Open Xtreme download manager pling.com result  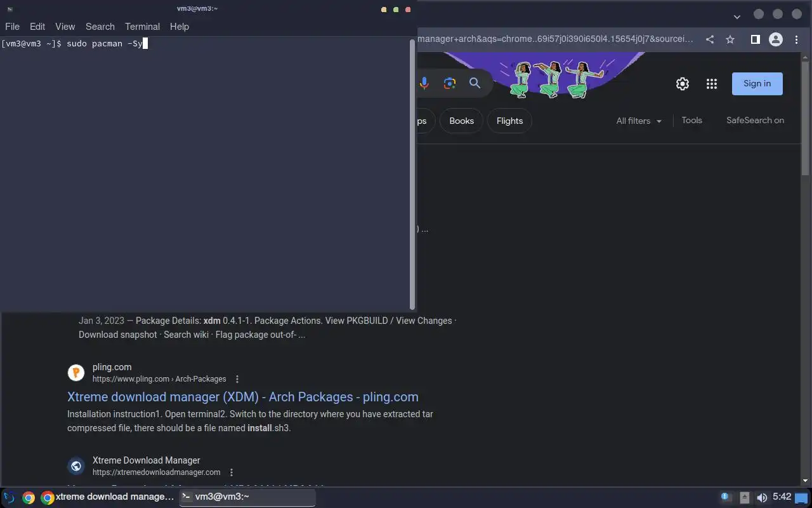coord(243,397)
